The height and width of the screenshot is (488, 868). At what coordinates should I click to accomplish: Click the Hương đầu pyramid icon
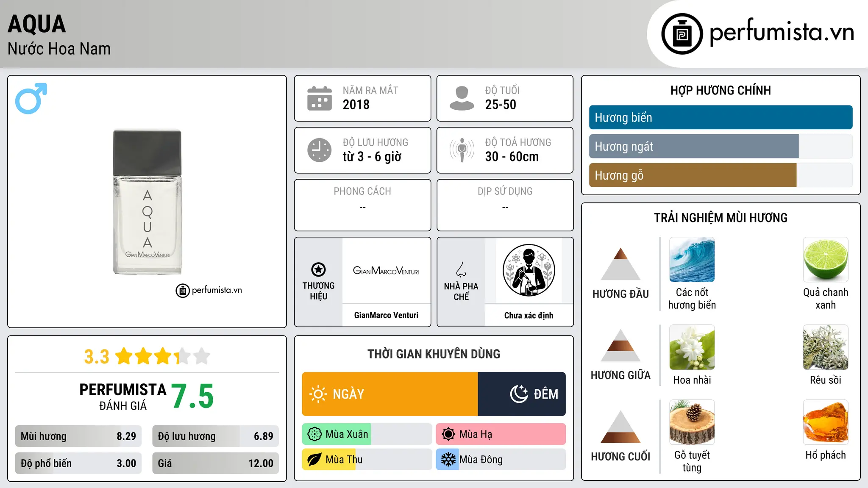[x=620, y=264]
